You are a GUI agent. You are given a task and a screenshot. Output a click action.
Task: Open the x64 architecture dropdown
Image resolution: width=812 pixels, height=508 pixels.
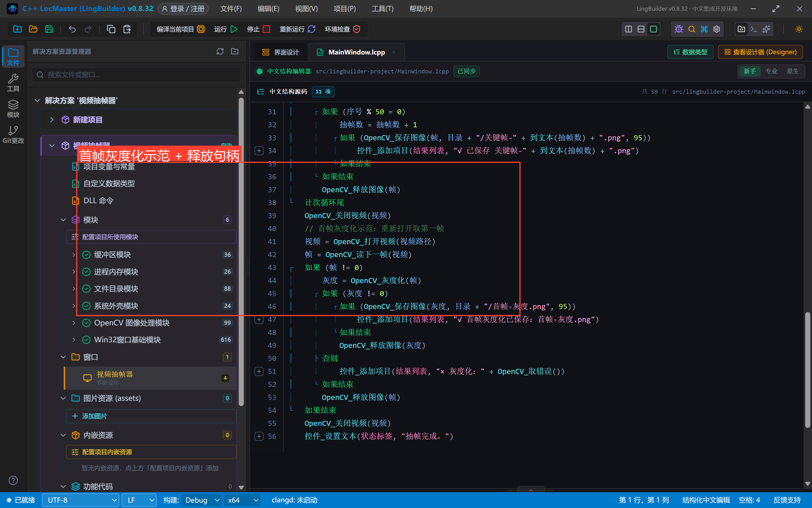(x=243, y=500)
